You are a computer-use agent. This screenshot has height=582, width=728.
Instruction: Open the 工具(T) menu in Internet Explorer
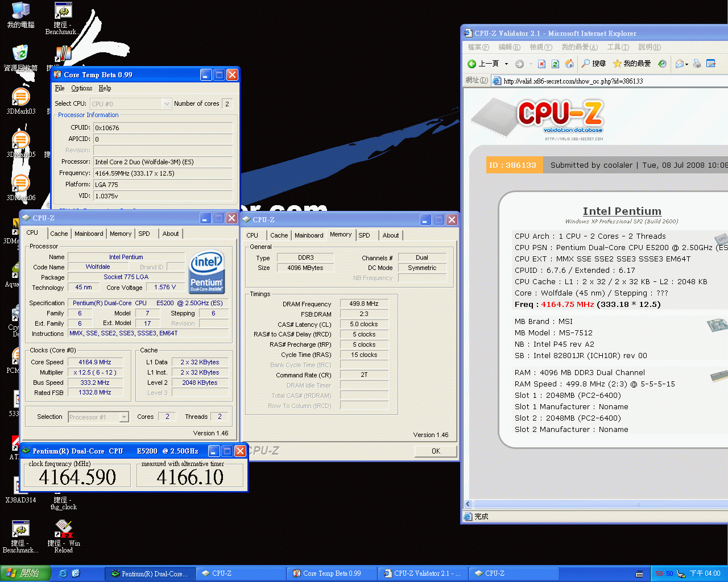pyautogui.click(x=618, y=47)
